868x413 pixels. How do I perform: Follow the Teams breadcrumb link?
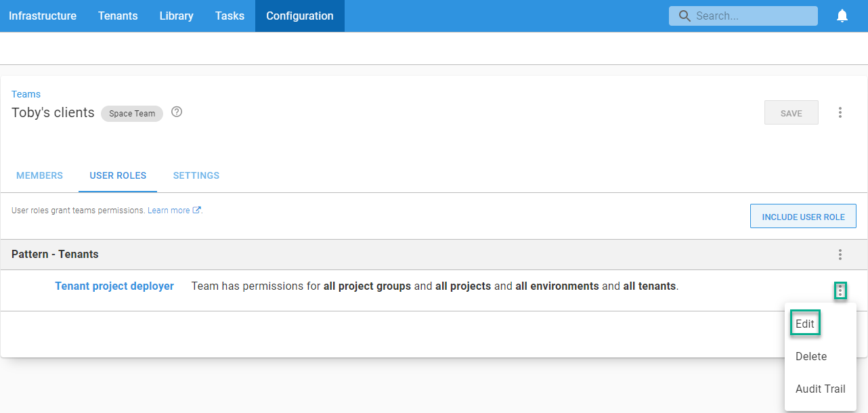point(26,94)
